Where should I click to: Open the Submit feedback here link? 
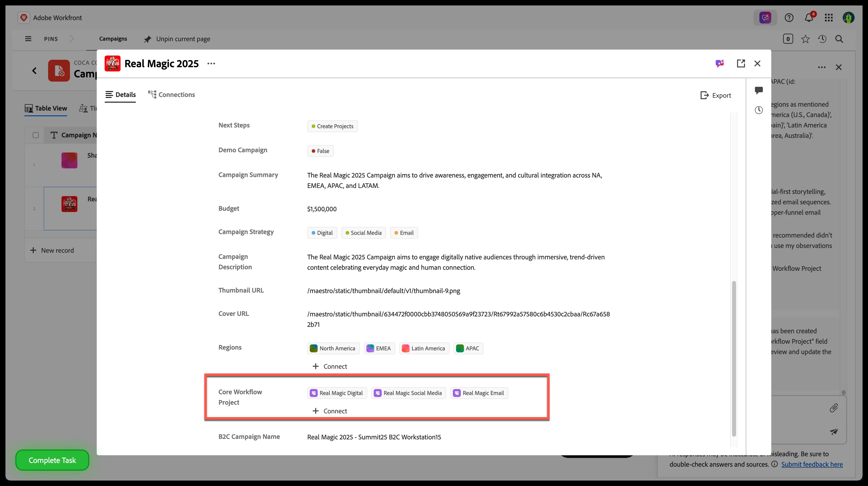point(812,464)
